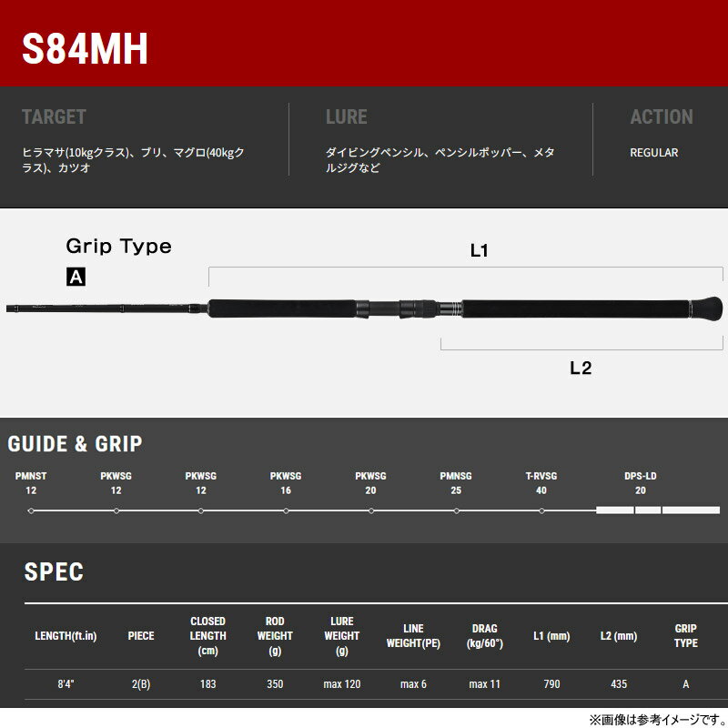The image size is (728, 728).
Task: Click the PKWSG 20 guide label
Action: tap(370, 483)
